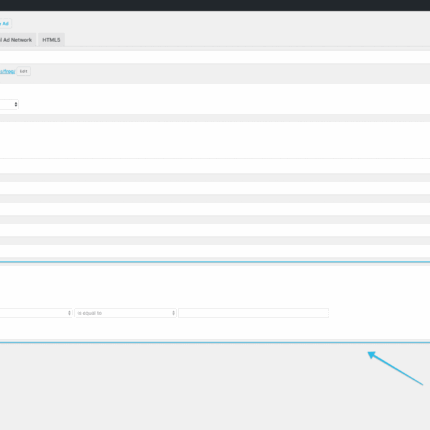Open the condition-type dropdown left of 'is equal to'

coord(36,313)
